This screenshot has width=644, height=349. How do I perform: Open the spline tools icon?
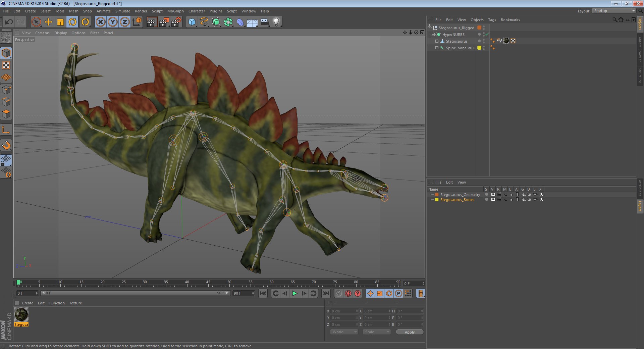204,22
